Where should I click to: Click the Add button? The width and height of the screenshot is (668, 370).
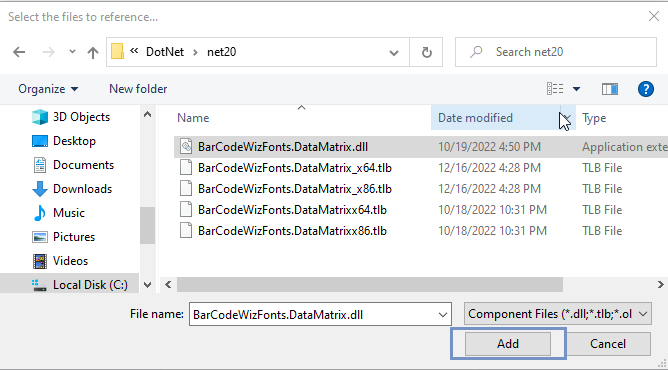click(x=508, y=344)
